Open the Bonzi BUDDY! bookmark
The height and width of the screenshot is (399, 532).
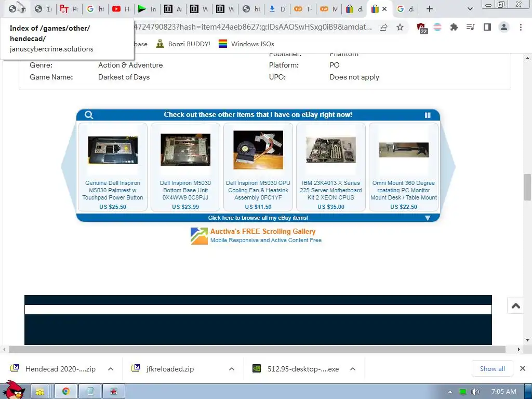click(183, 44)
